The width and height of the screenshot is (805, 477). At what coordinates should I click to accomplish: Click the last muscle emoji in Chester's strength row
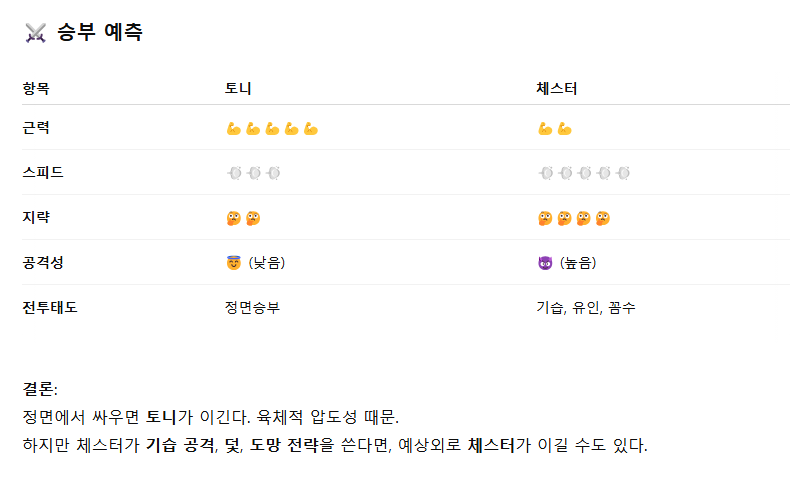click(x=564, y=129)
